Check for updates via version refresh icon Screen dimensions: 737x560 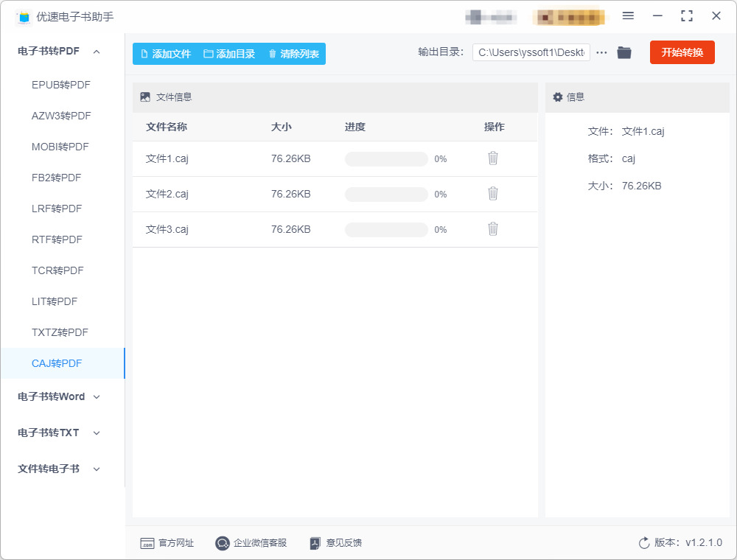[644, 543]
